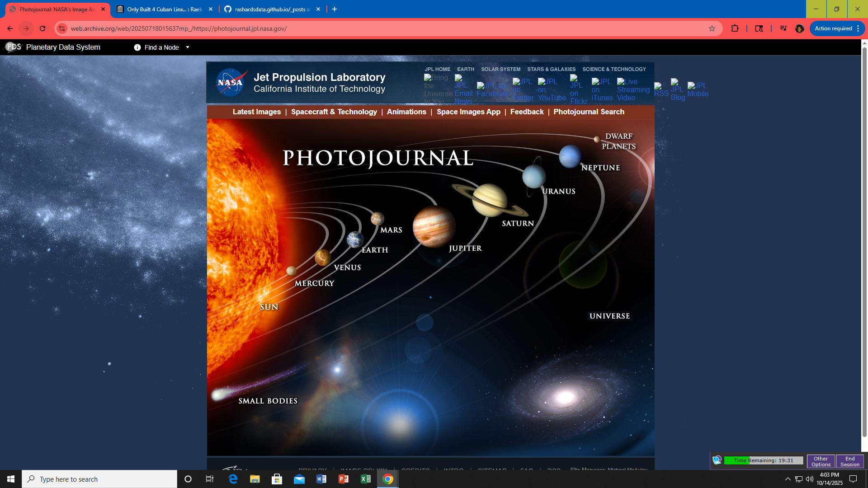Click the Windows taskbar search box

pos(99,479)
